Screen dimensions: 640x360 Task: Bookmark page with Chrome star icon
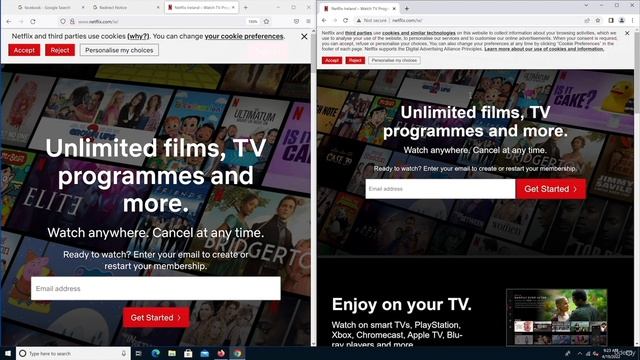click(x=598, y=20)
